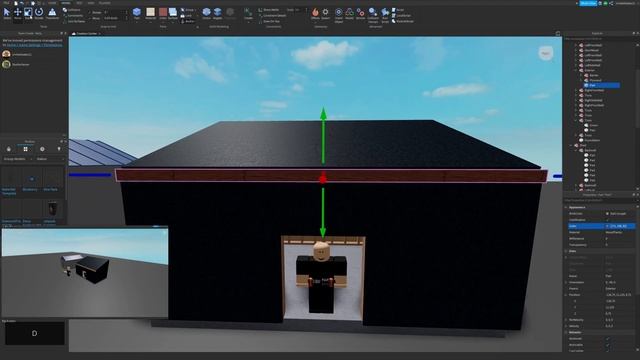Screen dimensions: 640x360
Task: Open the toolbox category dropdown
Action: (x=17, y=159)
